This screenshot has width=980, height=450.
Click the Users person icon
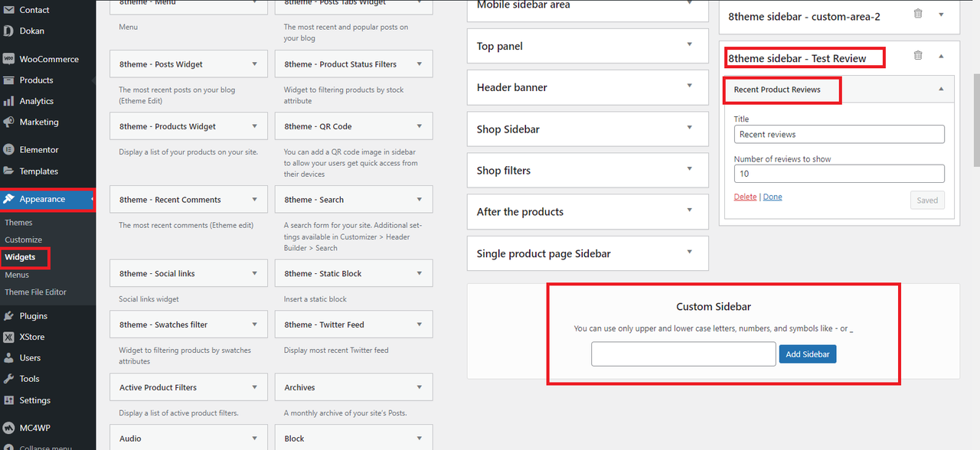pyautogui.click(x=8, y=358)
